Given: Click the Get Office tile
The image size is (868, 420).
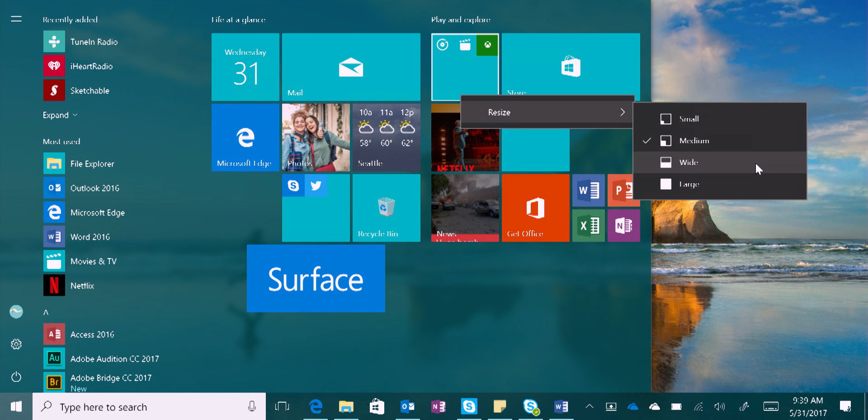Looking at the screenshot, I should click(535, 208).
